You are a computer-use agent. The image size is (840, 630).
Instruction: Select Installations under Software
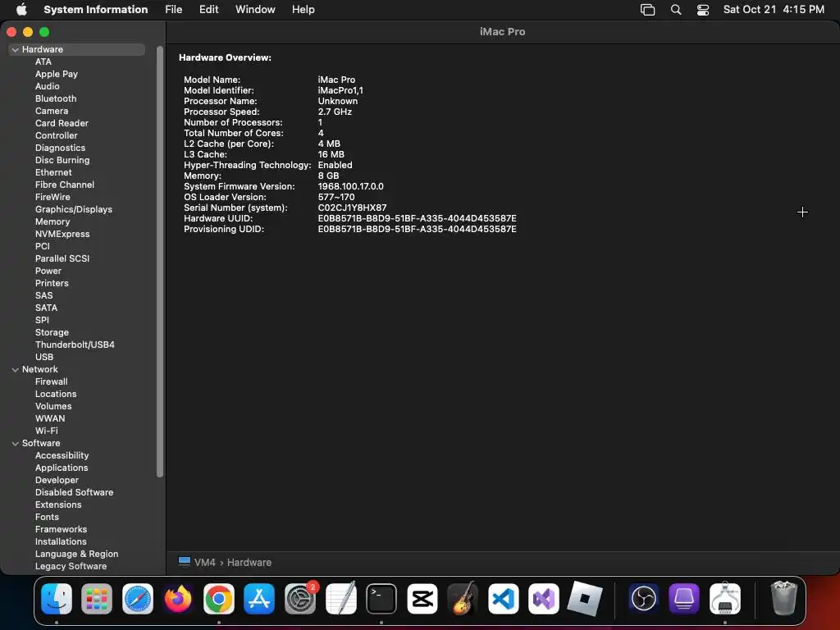point(61,542)
